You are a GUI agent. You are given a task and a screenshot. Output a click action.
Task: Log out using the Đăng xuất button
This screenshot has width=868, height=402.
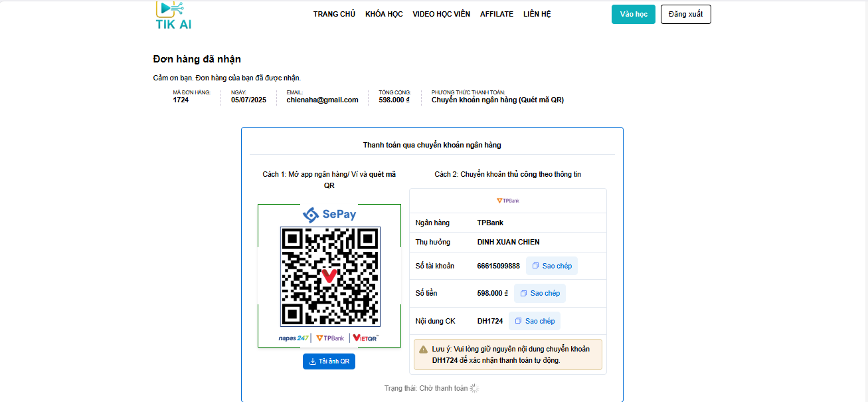(x=685, y=14)
